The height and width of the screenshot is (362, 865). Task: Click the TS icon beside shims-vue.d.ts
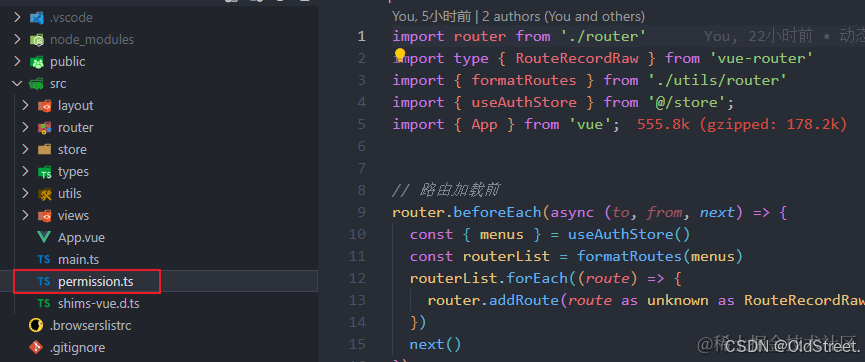(44, 304)
